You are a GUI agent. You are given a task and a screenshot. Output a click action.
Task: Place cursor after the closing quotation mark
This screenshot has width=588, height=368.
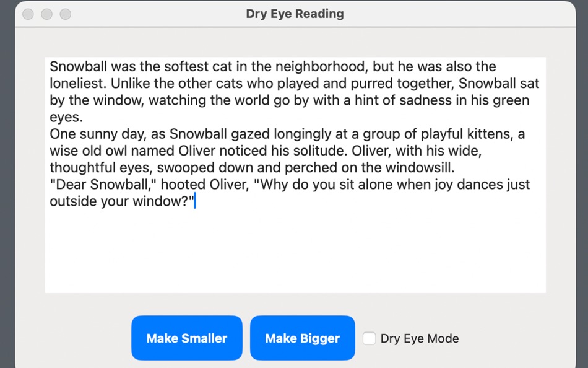pos(195,201)
